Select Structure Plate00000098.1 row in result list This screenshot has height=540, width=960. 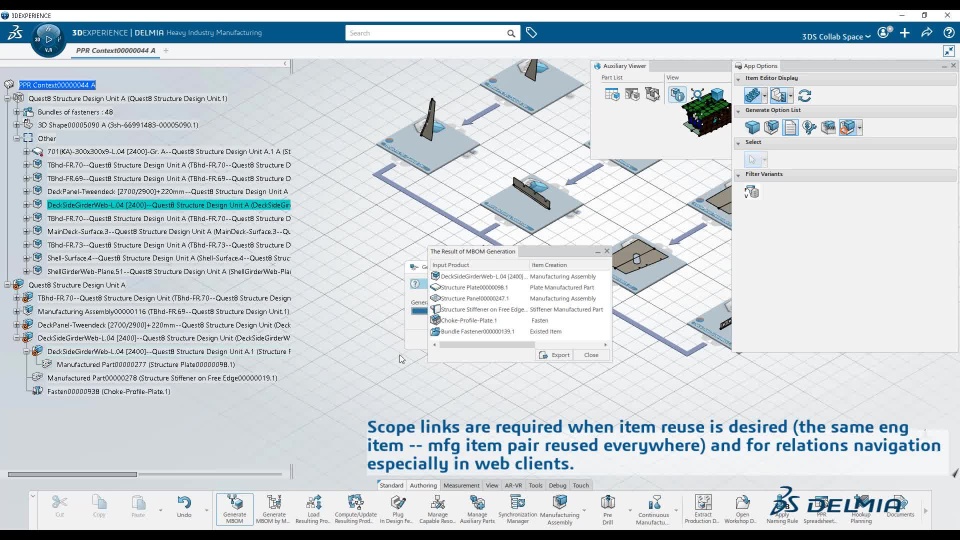pos(520,288)
